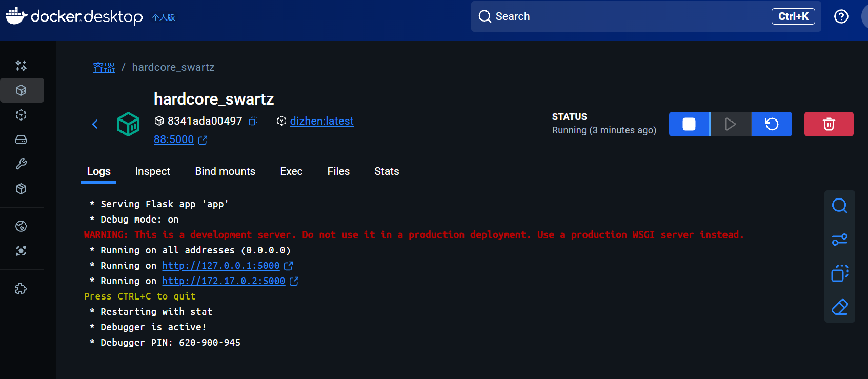
Task: Open the Bind mounts tab
Action: [x=225, y=171]
